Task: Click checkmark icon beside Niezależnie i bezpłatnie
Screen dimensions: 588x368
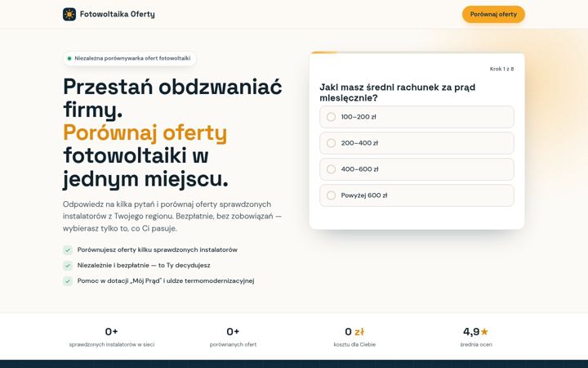Action: [x=68, y=266]
